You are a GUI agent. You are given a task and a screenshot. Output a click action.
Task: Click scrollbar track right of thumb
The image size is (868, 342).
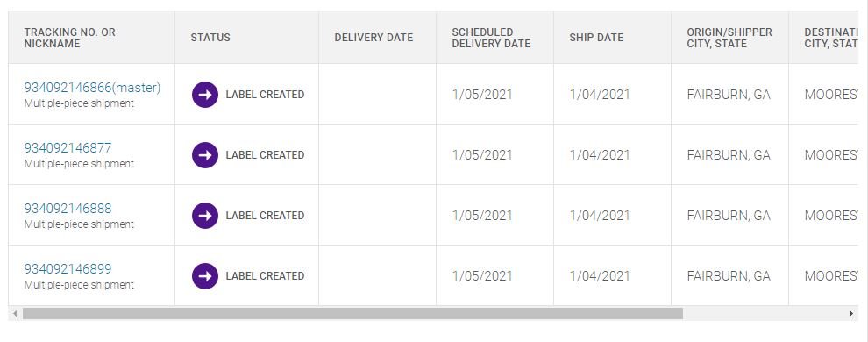(764, 314)
